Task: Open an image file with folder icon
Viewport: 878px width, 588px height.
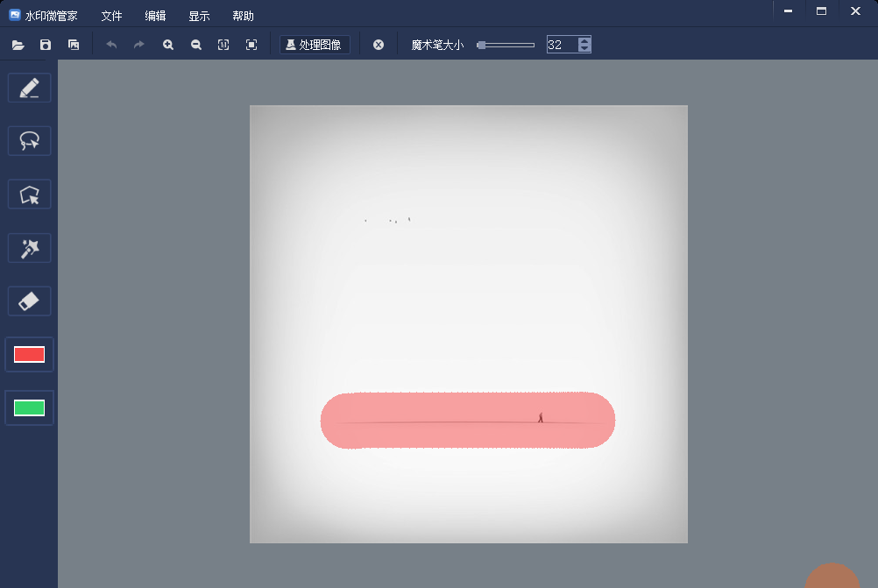Action: tap(18, 45)
